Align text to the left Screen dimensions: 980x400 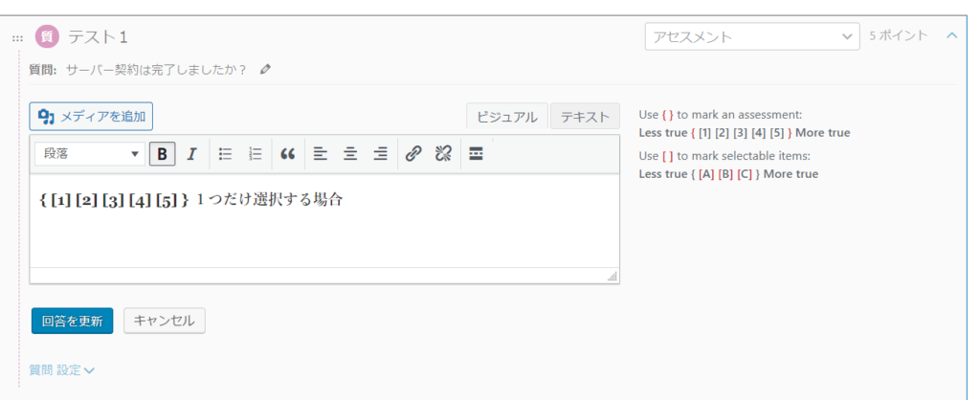tap(321, 153)
